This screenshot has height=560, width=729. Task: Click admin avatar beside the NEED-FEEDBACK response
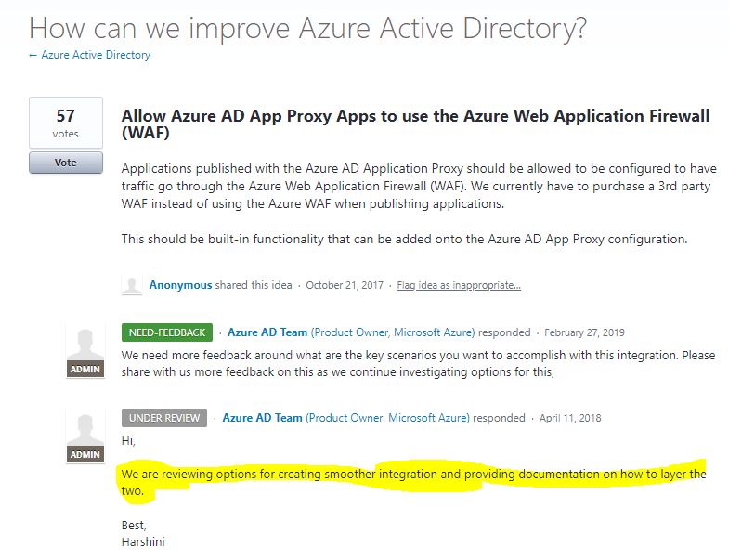click(x=85, y=351)
